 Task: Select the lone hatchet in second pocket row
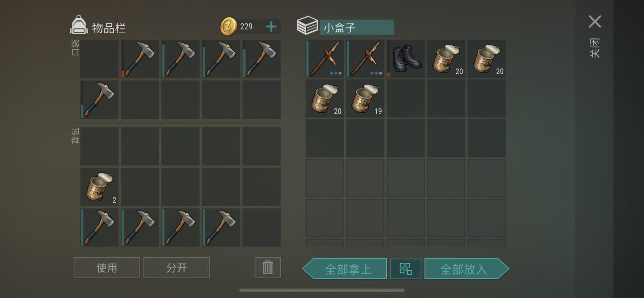(99, 100)
